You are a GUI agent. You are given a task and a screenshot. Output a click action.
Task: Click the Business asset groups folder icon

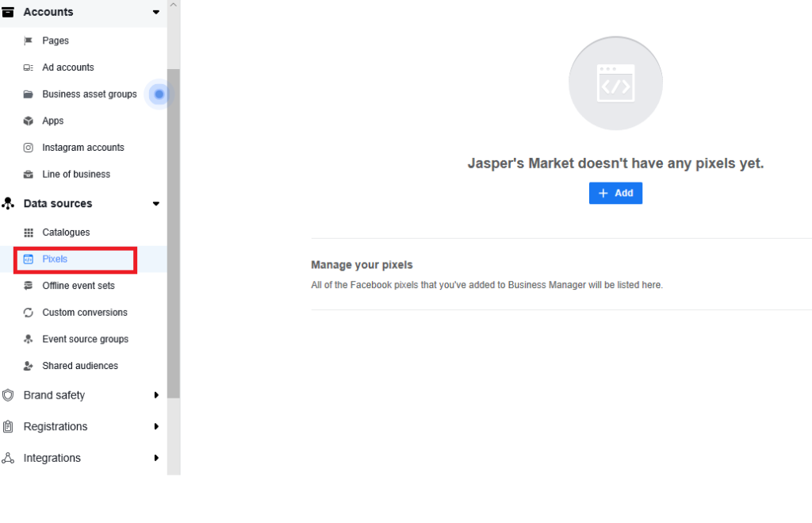pyautogui.click(x=29, y=94)
